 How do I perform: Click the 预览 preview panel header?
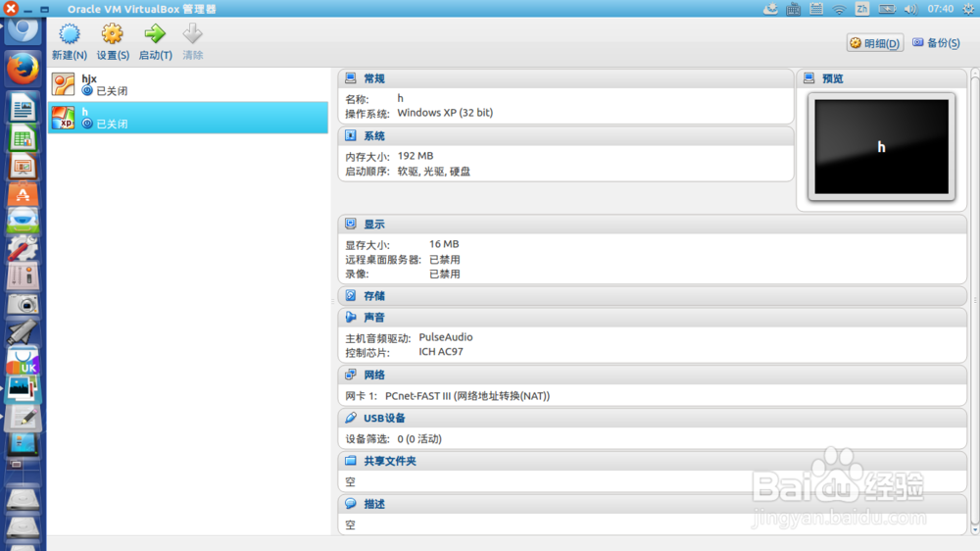pyautogui.click(x=882, y=78)
